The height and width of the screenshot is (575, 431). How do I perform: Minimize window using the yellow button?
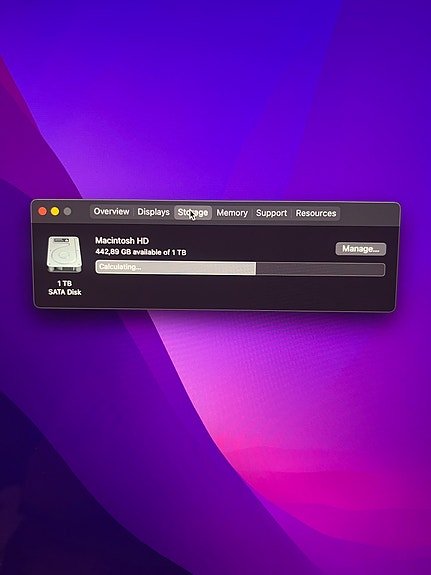pyautogui.click(x=55, y=211)
